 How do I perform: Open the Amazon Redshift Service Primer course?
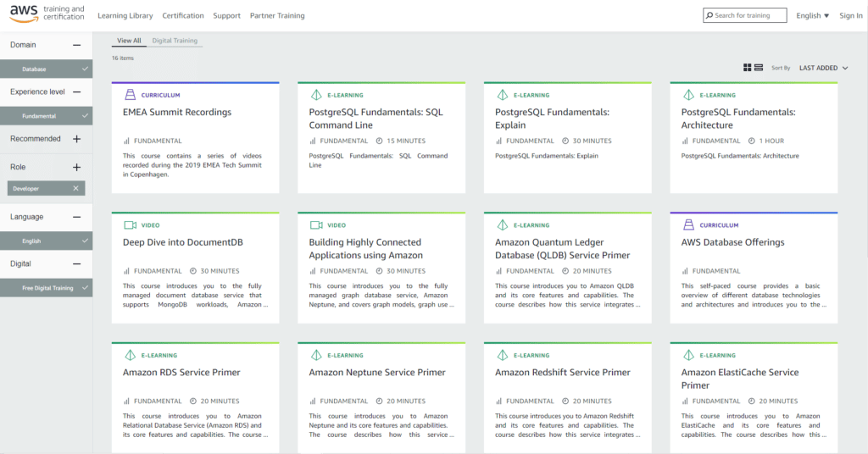click(562, 373)
